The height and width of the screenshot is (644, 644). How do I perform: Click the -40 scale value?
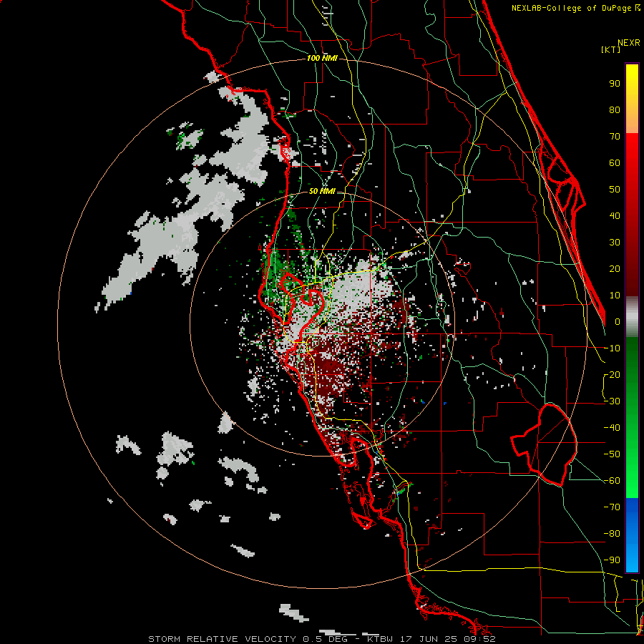[x=612, y=428]
